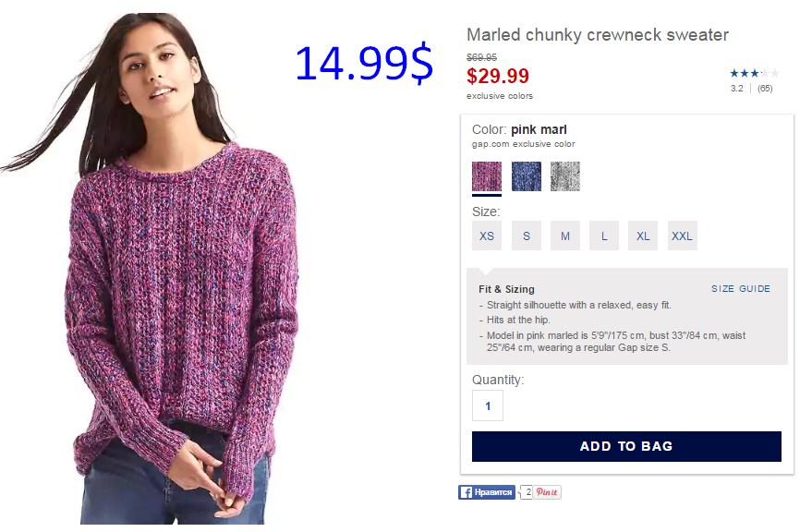Click the Facebook like button icon
The width and height of the screenshot is (812, 532).
[467, 492]
